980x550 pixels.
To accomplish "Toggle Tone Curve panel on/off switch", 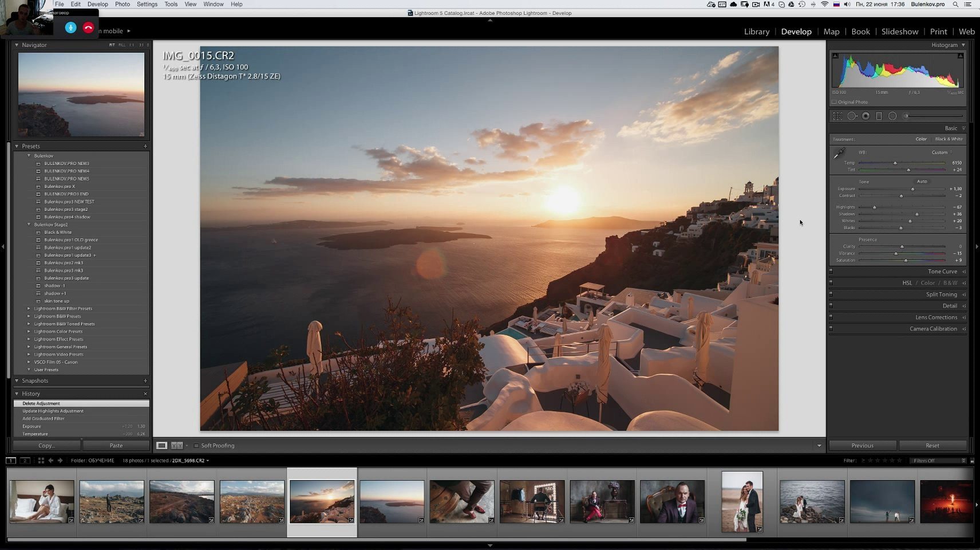I will point(831,271).
